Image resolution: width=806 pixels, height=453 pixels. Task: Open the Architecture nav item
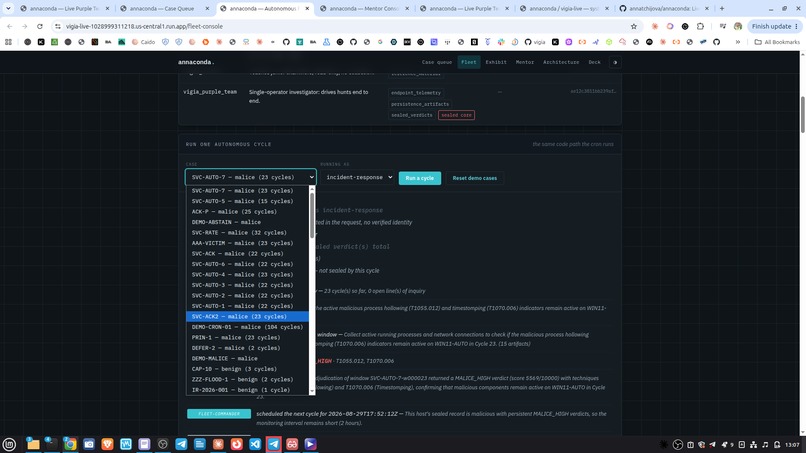[x=561, y=62]
